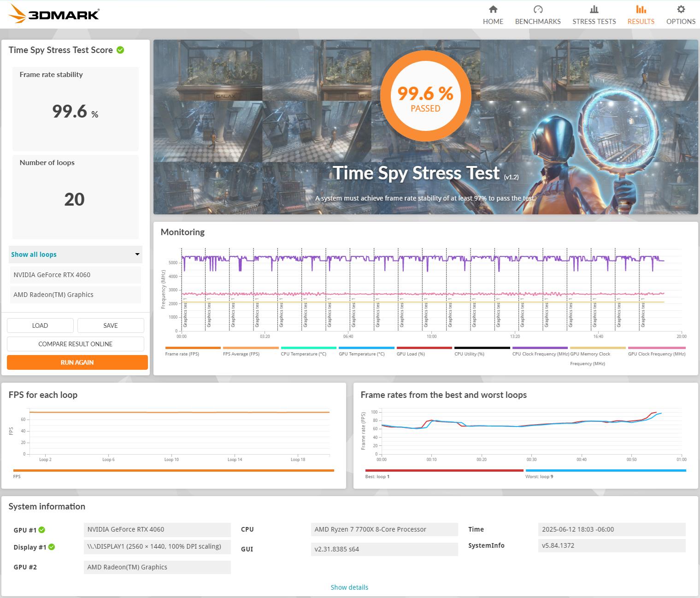This screenshot has height=598, width=700.
Task: Click the 99.6 % PASSED score circle
Action: (425, 96)
